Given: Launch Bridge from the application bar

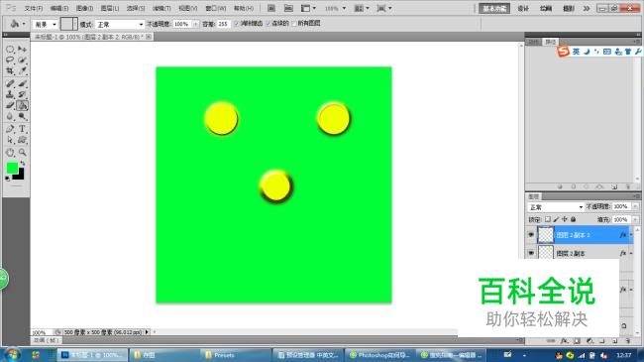Looking at the screenshot, I should point(271,8).
